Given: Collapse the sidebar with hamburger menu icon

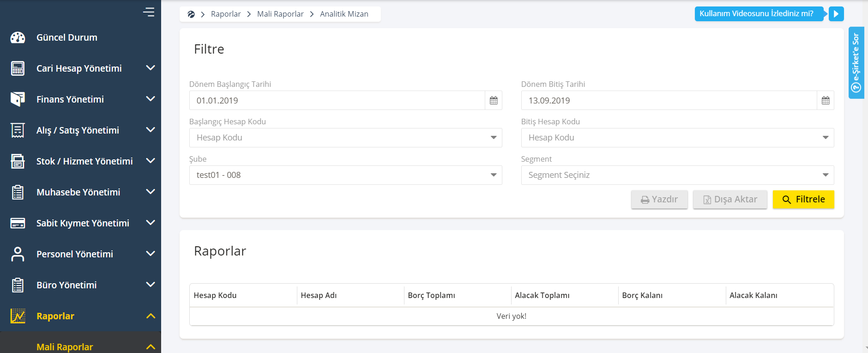Looking at the screenshot, I should [149, 12].
